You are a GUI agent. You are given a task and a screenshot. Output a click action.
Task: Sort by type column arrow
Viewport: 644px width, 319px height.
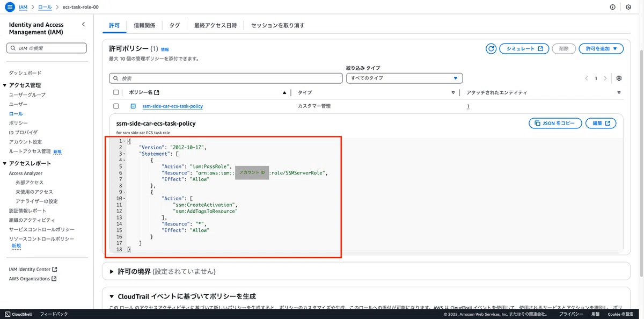tap(453, 93)
